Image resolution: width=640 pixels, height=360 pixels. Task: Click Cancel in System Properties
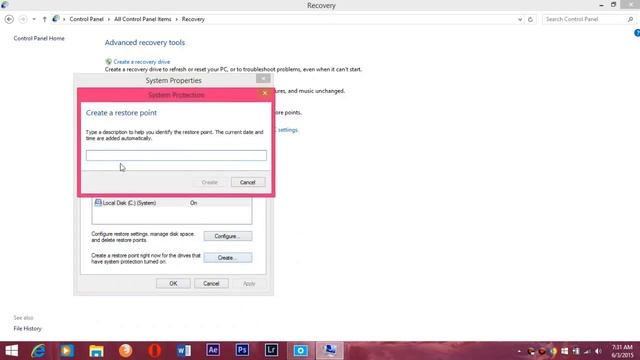211,283
